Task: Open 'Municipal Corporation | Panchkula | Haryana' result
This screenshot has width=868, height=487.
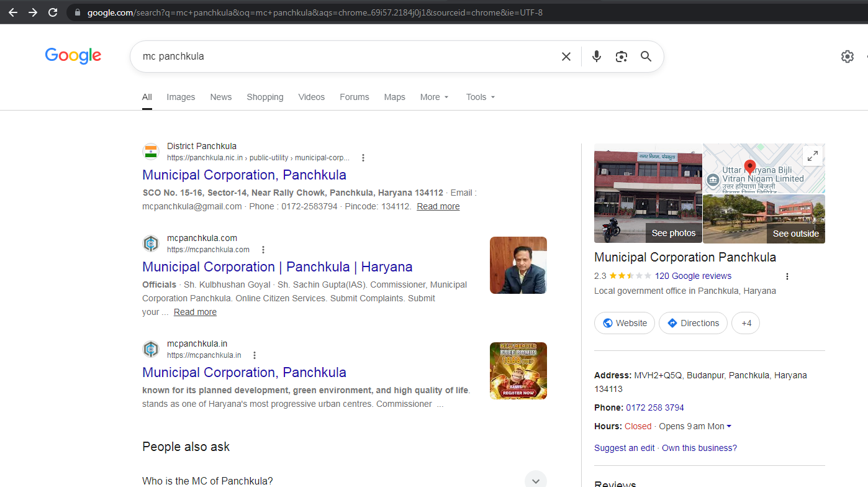Action: (x=278, y=267)
